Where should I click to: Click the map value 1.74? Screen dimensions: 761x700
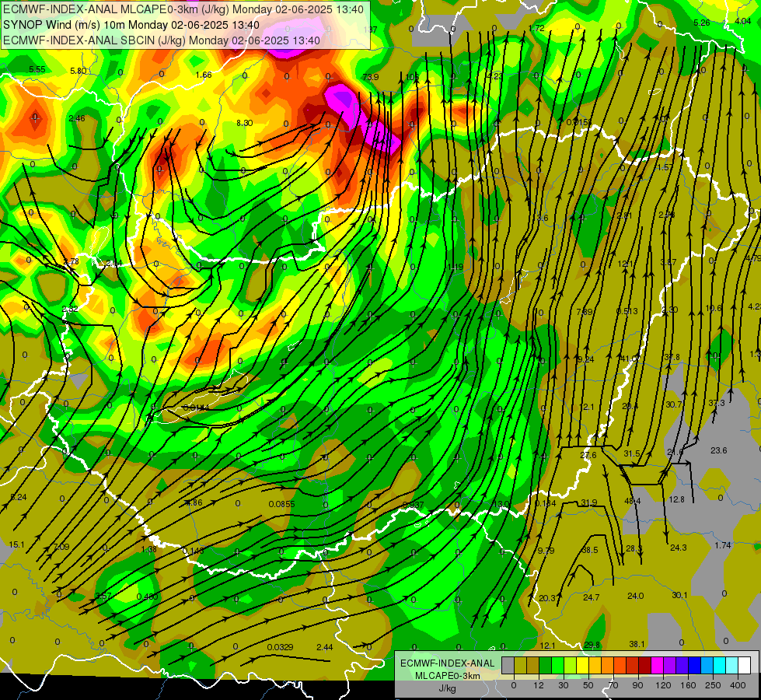pos(723,545)
